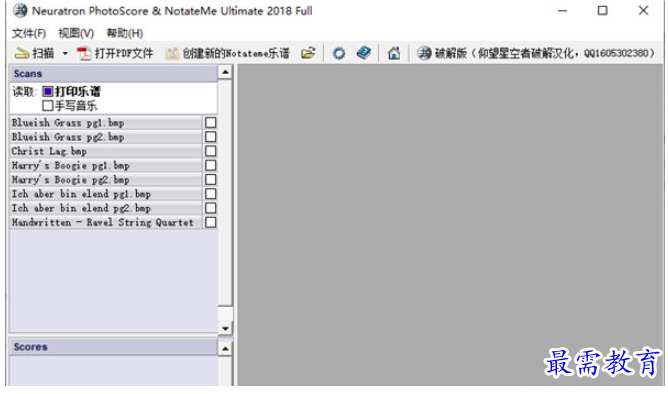Open preferences with the gear icon
The height and width of the screenshot is (394, 668).
pos(339,54)
